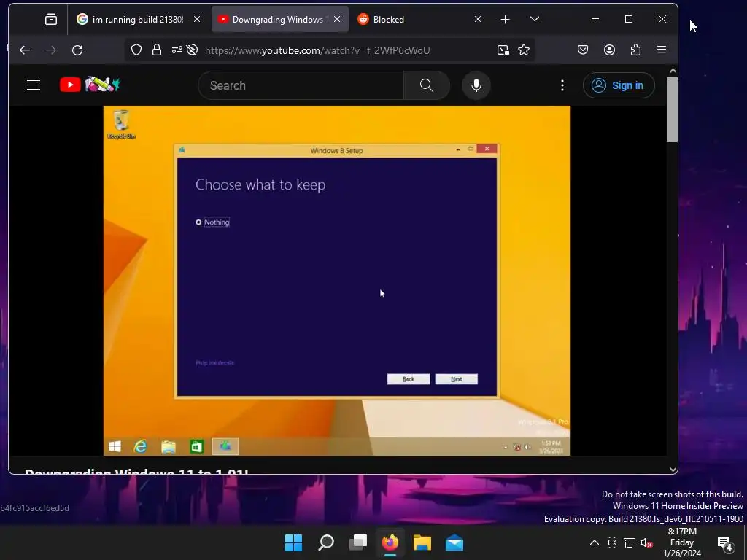Image resolution: width=747 pixels, height=560 pixels.
Task: Click scrollbar up arrow
Action: pos(672,71)
